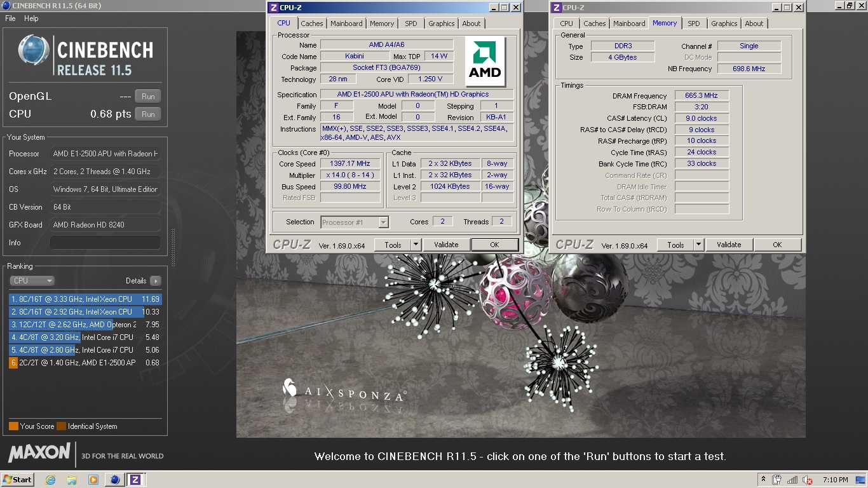Run the CPU benchmark
Screen dimensions: 868x488
(x=148, y=114)
